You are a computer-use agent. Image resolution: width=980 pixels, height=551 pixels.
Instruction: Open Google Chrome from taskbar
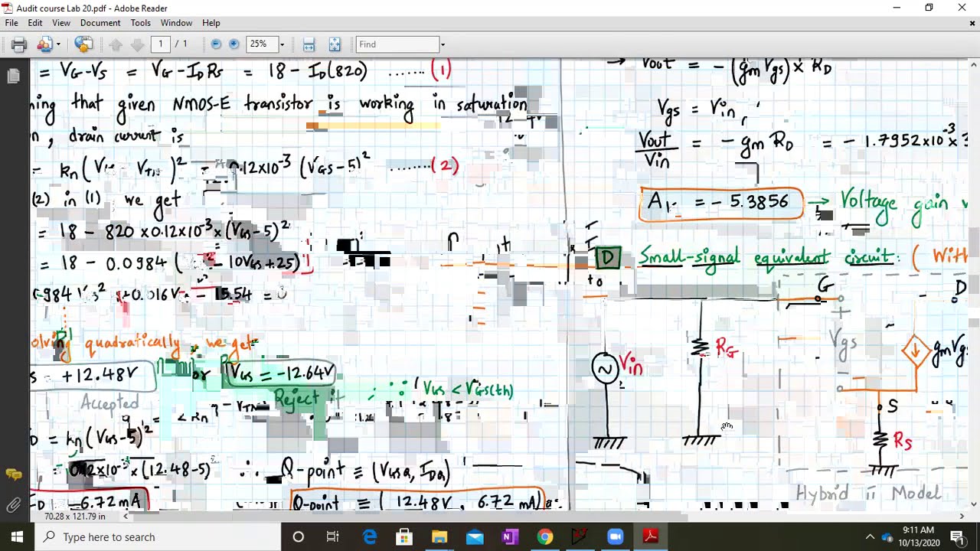[544, 537]
